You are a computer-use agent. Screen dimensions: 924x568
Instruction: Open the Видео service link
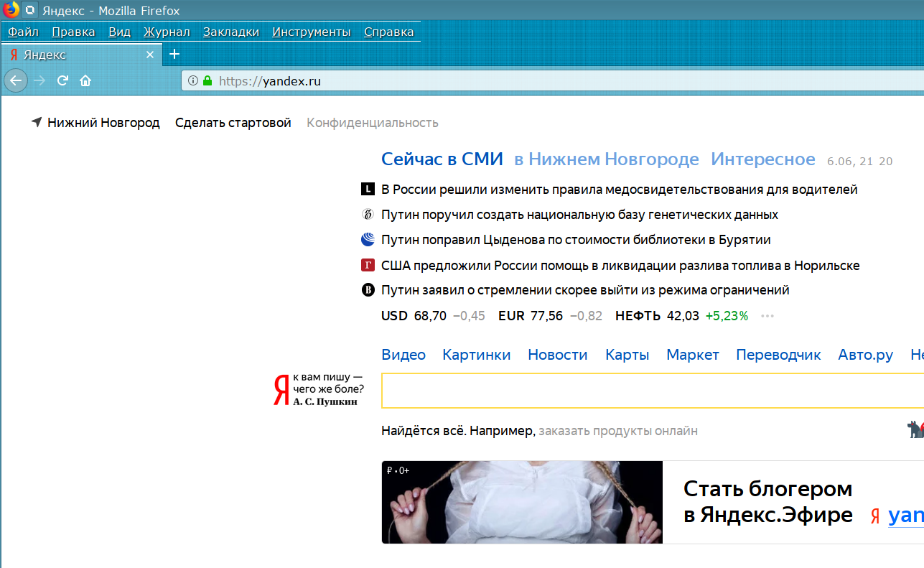(x=403, y=355)
